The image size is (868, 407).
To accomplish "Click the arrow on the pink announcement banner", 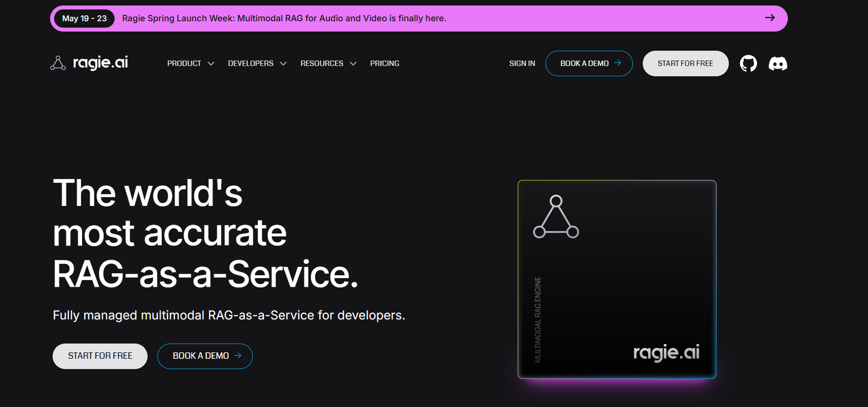I will [x=769, y=18].
